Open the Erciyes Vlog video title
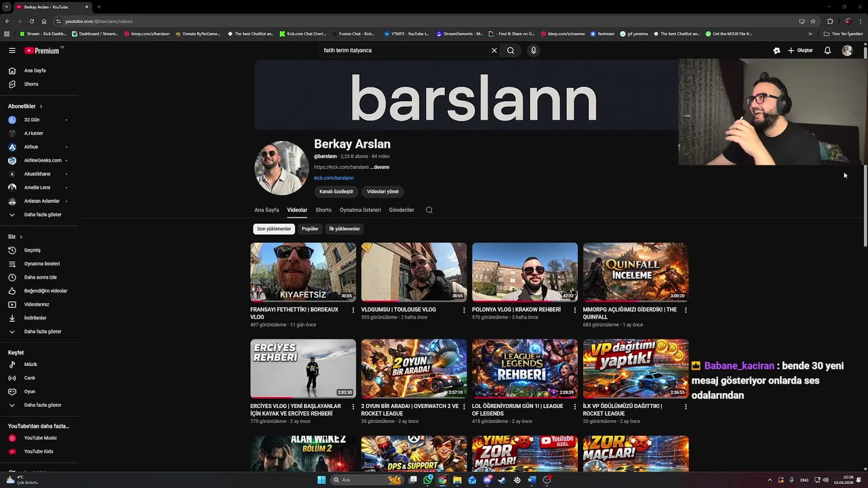 tap(296, 409)
